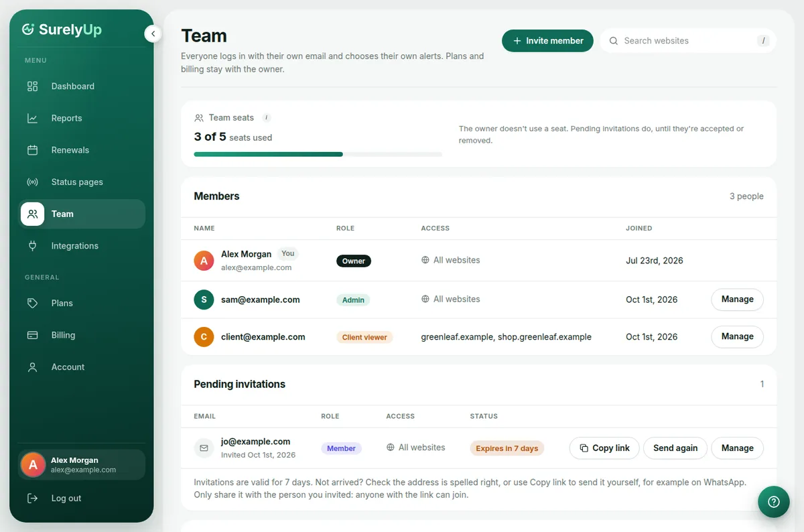804x532 pixels.
Task: Open the Plans page
Action: pos(82,303)
